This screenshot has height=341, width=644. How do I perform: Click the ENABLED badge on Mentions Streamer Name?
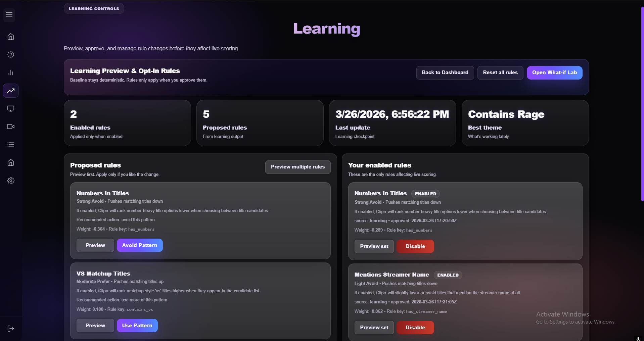448,275
